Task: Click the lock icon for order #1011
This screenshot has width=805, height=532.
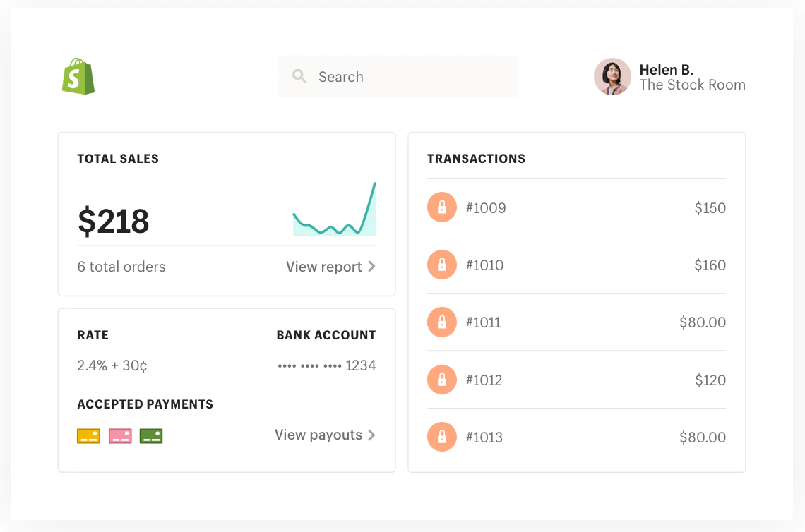Action: point(442,322)
